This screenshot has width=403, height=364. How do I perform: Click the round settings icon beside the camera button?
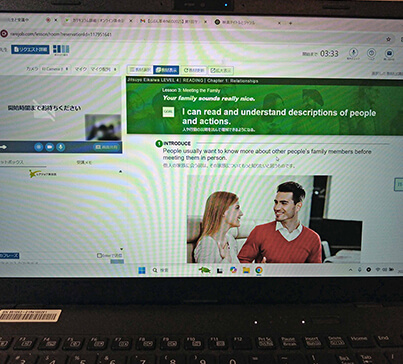pos(39,147)
